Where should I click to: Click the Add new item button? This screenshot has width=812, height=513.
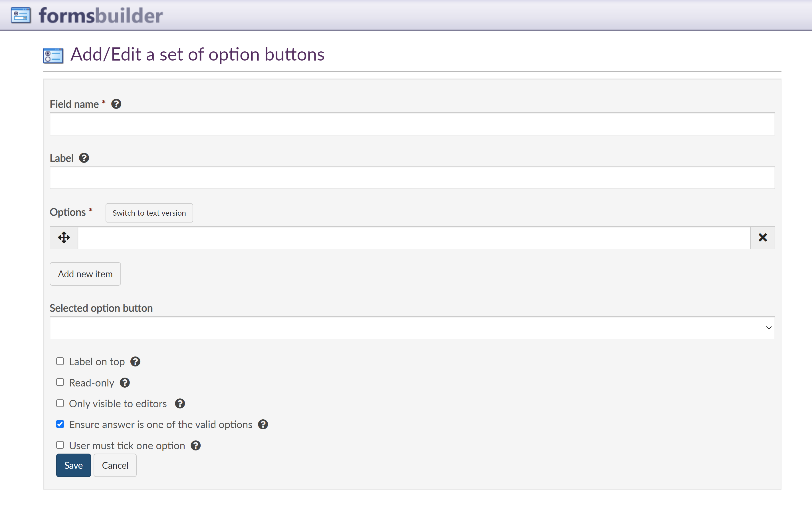[85, 274]
